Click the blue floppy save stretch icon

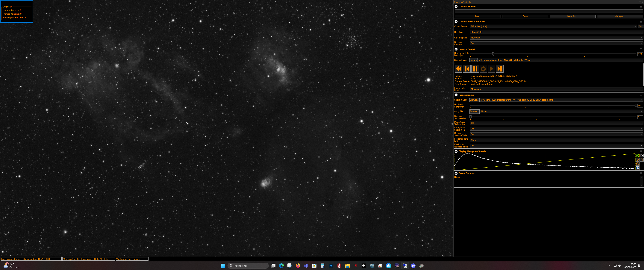[x=637, y=168]
